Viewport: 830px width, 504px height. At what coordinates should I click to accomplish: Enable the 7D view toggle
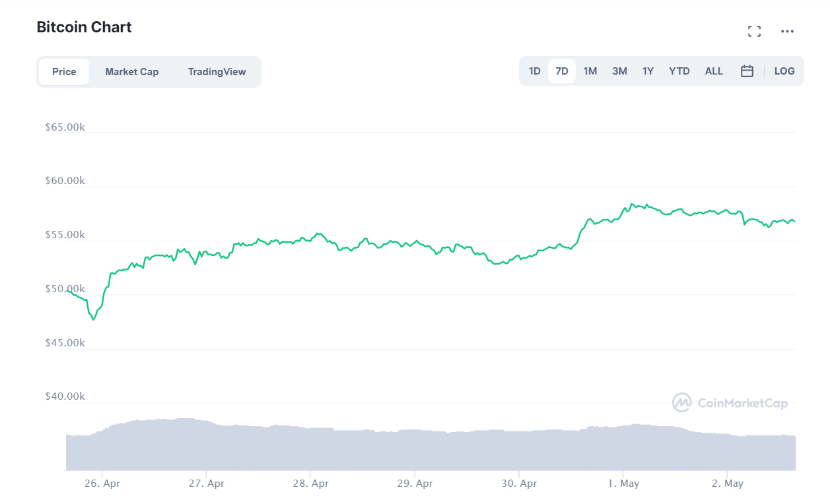[x=562, y=71]
